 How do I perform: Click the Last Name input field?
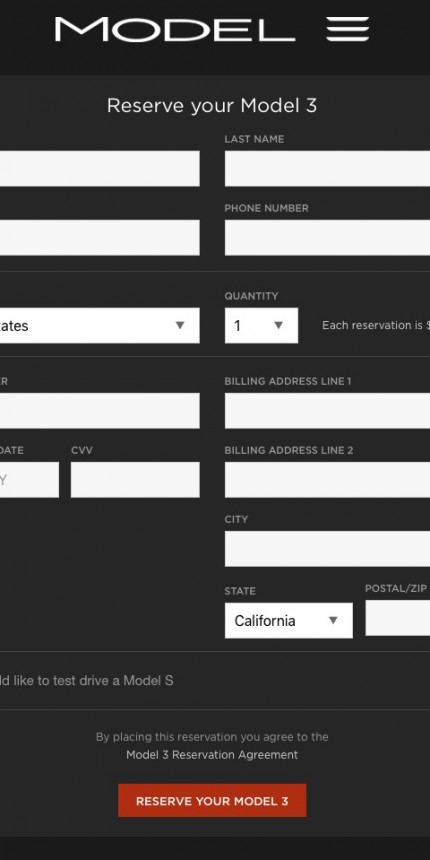(327, 168)
